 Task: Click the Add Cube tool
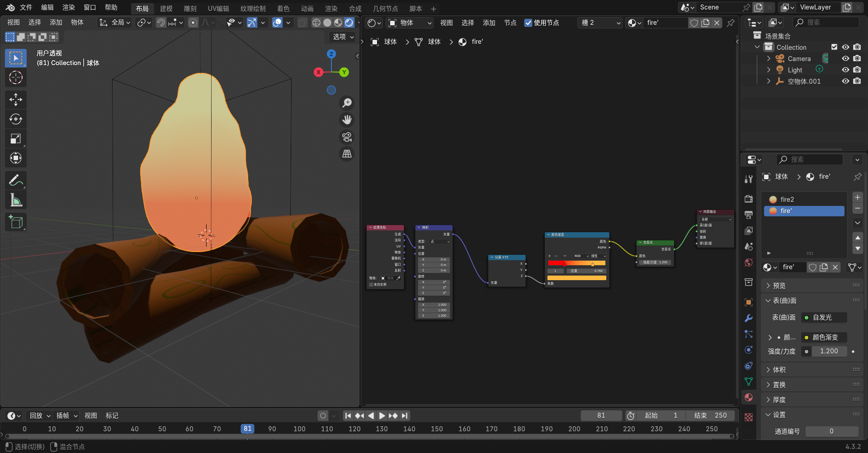16,222
